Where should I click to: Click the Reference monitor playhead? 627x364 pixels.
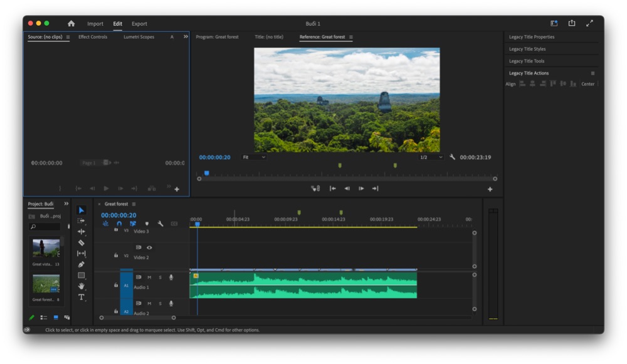[x=207, y=173]
